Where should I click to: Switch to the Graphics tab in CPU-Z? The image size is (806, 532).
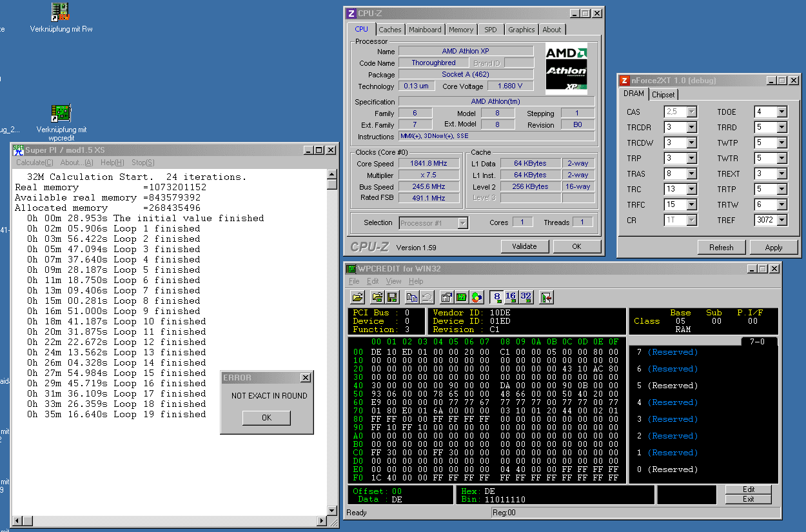click(522, 30)
